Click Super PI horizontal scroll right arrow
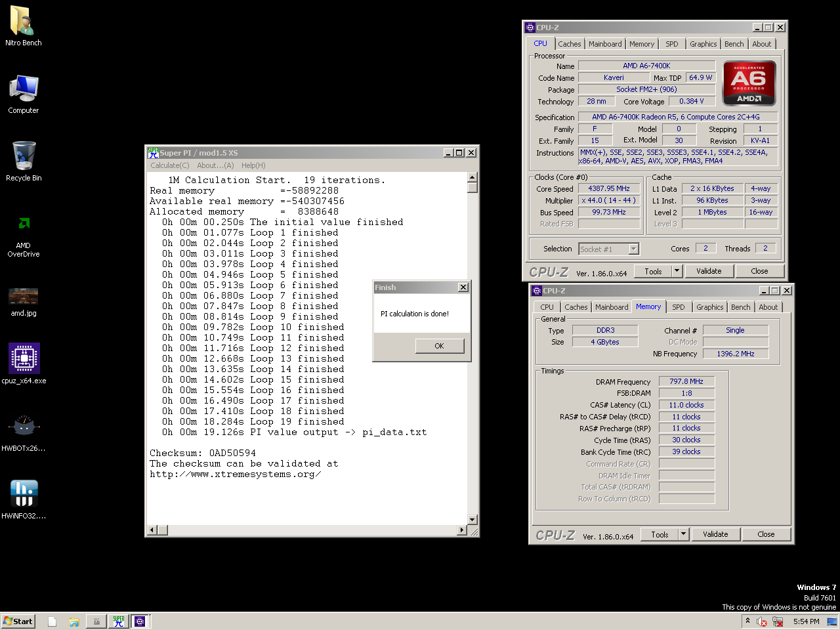The height and width of the screenshot is (630, 840). pos(461,530)
